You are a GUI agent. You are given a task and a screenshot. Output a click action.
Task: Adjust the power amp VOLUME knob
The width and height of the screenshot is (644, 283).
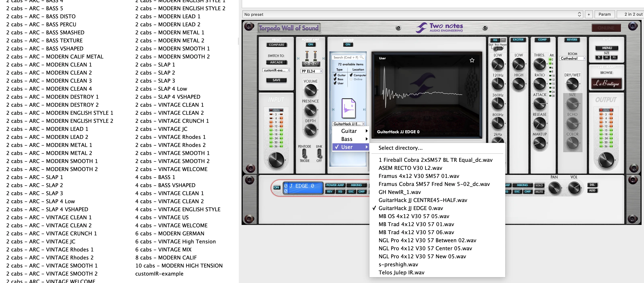tap(310, 90)
